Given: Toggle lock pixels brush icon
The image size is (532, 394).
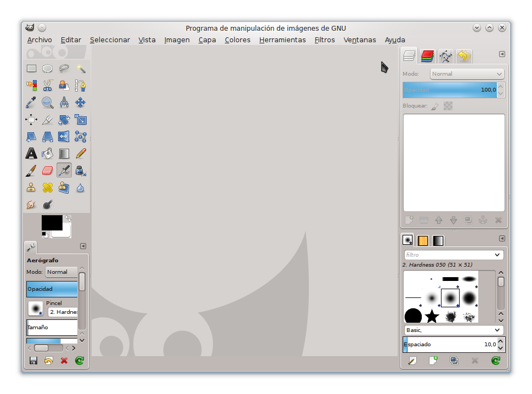Looking at the screenshot, I should [x=435, y=106].
